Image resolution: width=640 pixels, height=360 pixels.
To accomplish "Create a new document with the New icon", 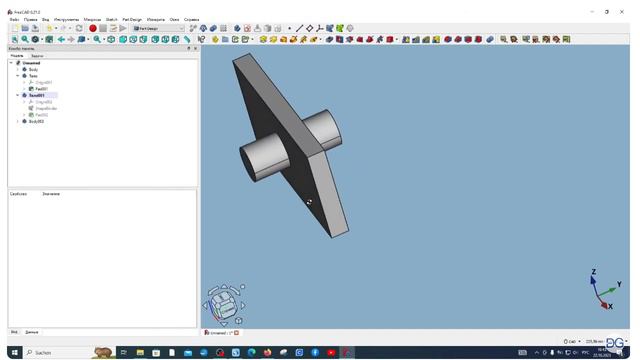I will [15, 28].
